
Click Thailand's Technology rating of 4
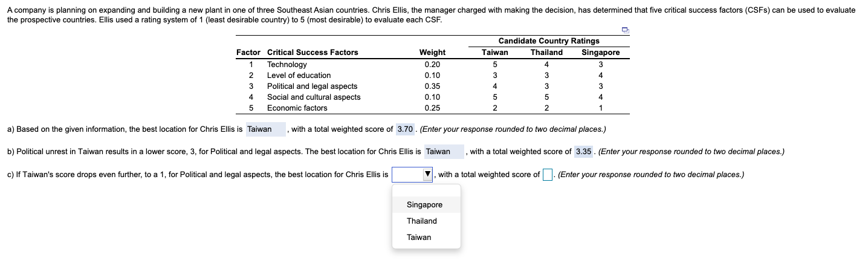coord(546,65)
